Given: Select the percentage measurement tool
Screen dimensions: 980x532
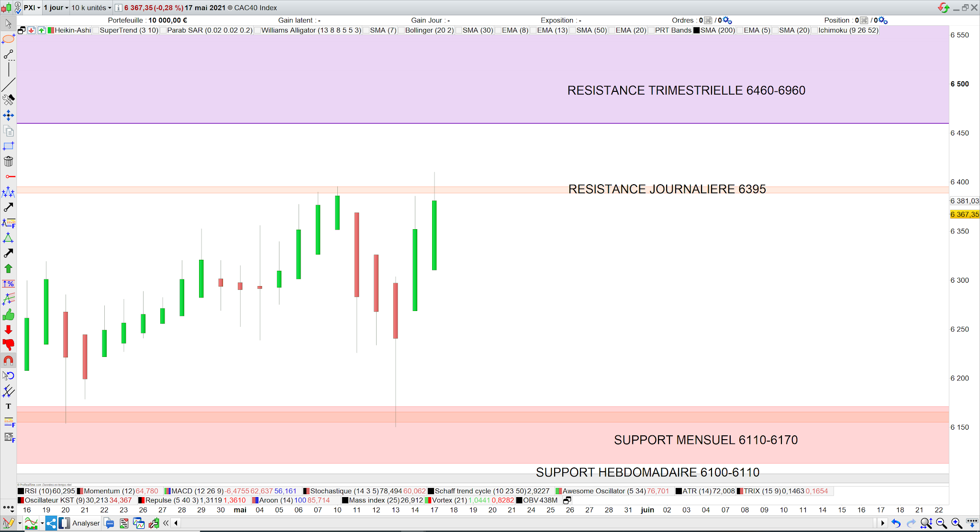Looking at the screenshot, I should coord(8,284).
